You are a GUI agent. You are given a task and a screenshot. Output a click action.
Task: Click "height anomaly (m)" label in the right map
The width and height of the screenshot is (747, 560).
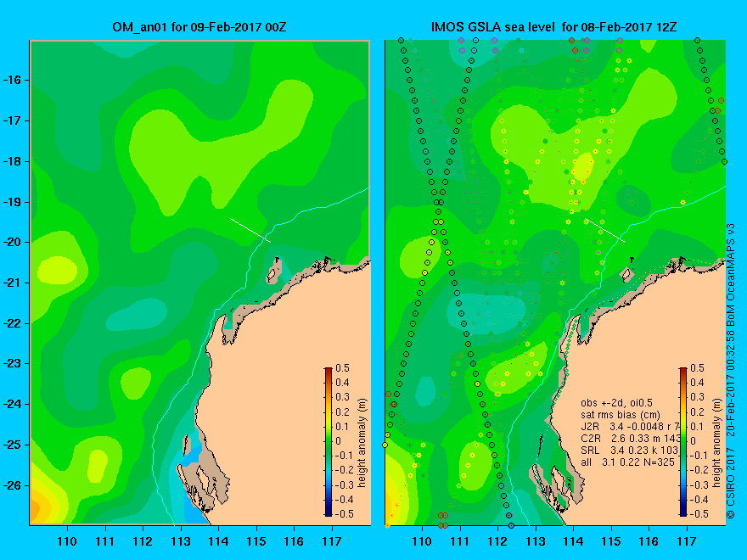point(716,443)
